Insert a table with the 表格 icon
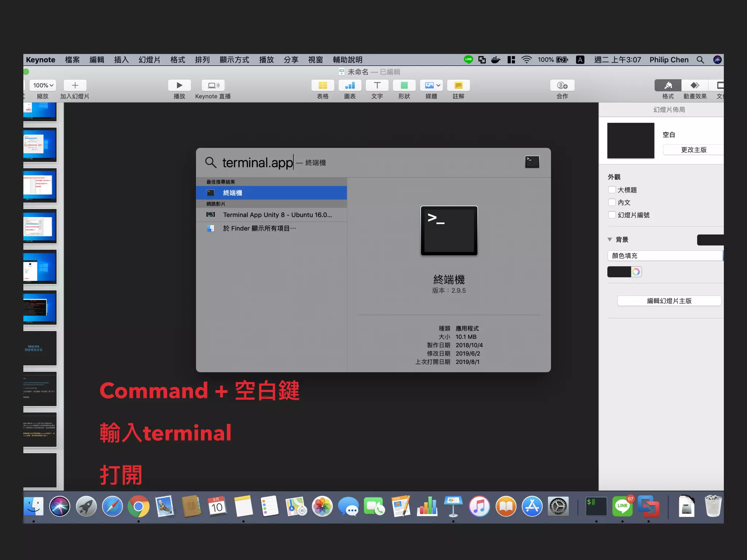The width and height of the screenshot is (747, 560). point(322,85)
